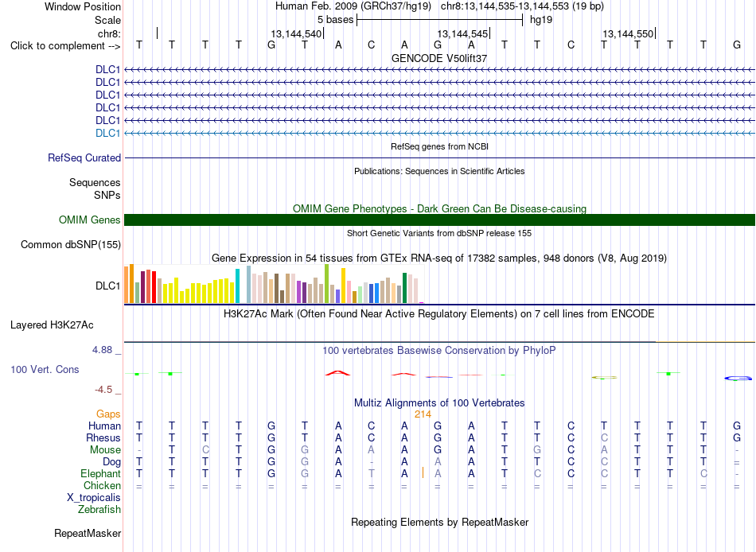Expand the Multiz Alignments of 100 Vertebrates title
Image resolution: width=756 pixels, height=552 pixels.
pyautogui.click(x=439, y=403)
